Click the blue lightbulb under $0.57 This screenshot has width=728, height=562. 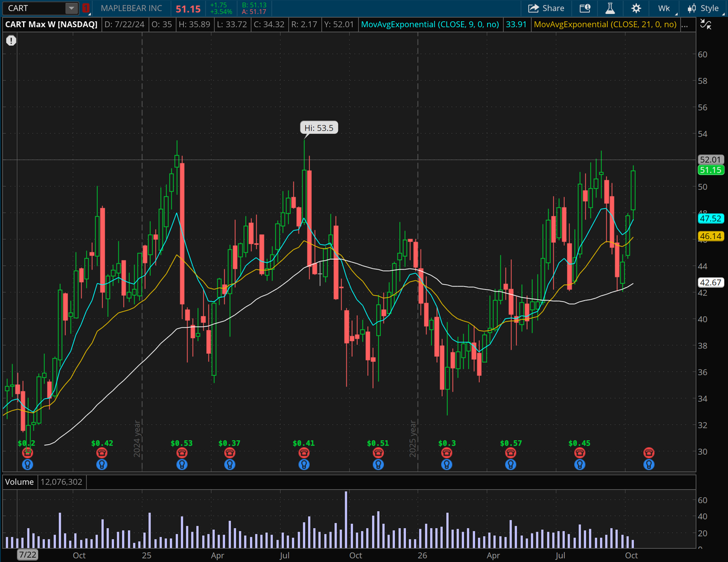pyautogui.click(x=511, y=465)
